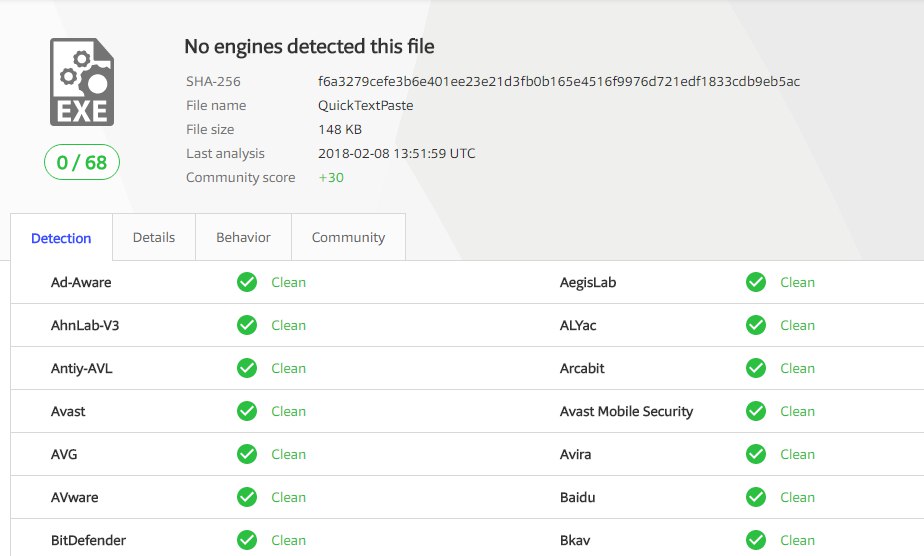
Task: Click the green checkmark for AegisLab
Action: tap(756, 282)
